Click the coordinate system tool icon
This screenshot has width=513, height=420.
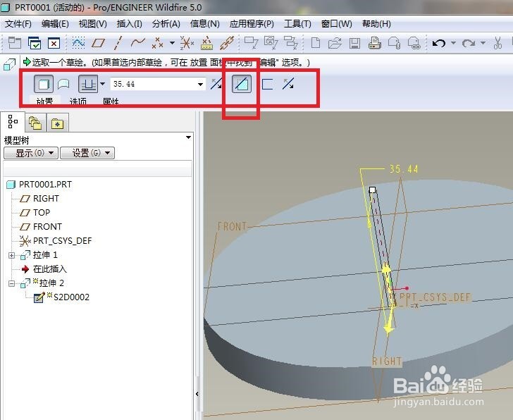[187, 43]
